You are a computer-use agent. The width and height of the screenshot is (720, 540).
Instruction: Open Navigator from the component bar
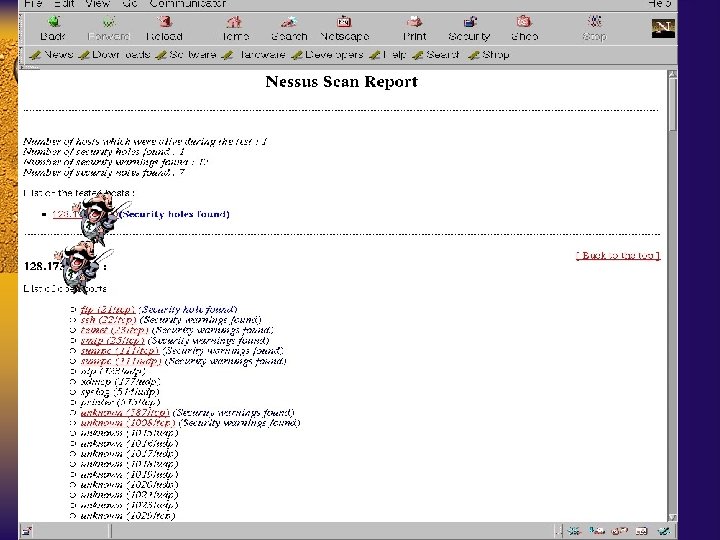tap(574, 531)
